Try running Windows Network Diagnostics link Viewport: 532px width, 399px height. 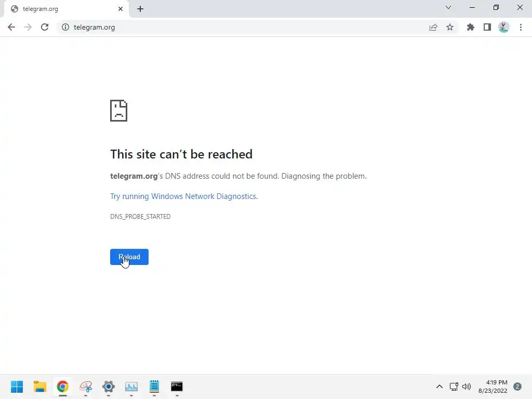point(183,196)
